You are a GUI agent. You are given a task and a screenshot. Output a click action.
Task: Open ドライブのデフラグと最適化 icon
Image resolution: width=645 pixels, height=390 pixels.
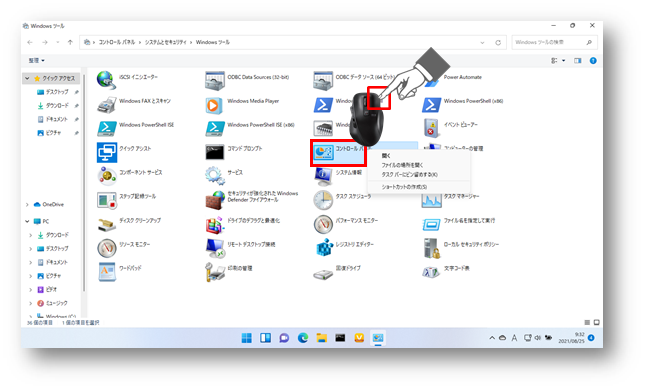click(x=215, y=224)
